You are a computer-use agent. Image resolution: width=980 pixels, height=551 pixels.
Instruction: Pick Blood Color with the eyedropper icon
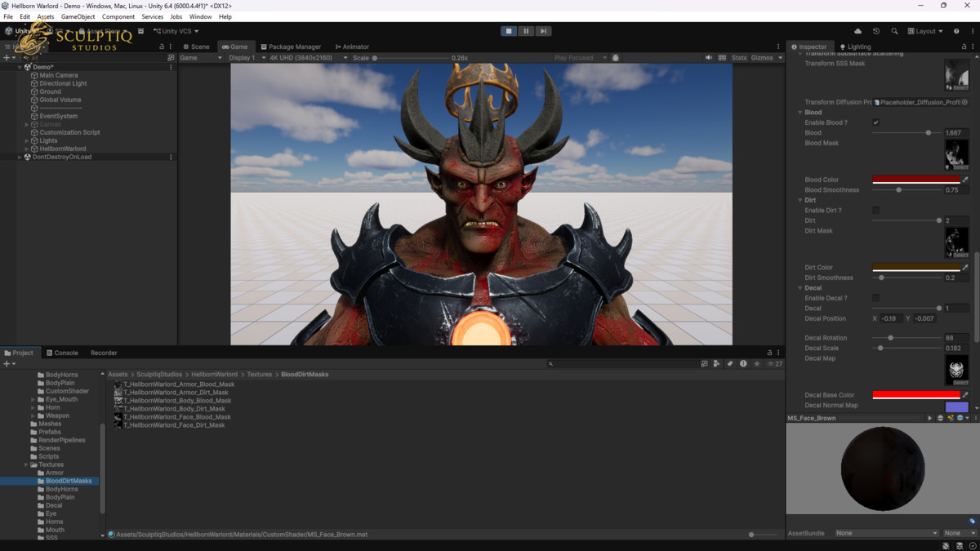[x=965, y=180]
